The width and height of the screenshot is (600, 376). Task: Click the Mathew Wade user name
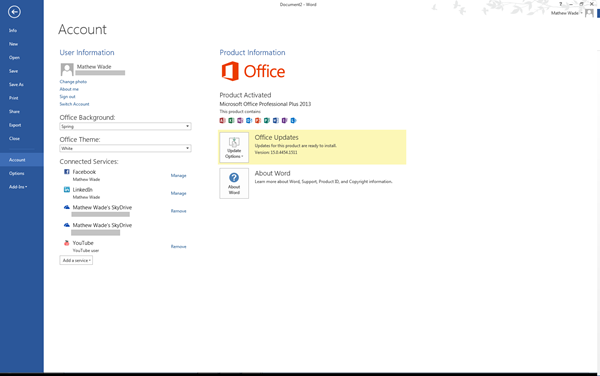tap(94, 67)
